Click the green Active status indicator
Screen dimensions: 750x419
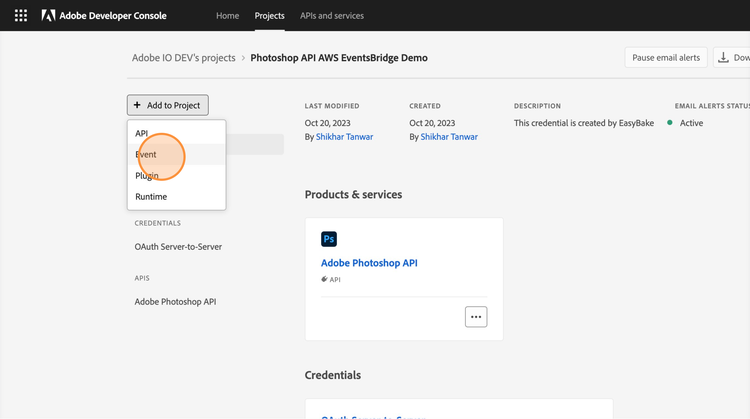tap(670, 123)
